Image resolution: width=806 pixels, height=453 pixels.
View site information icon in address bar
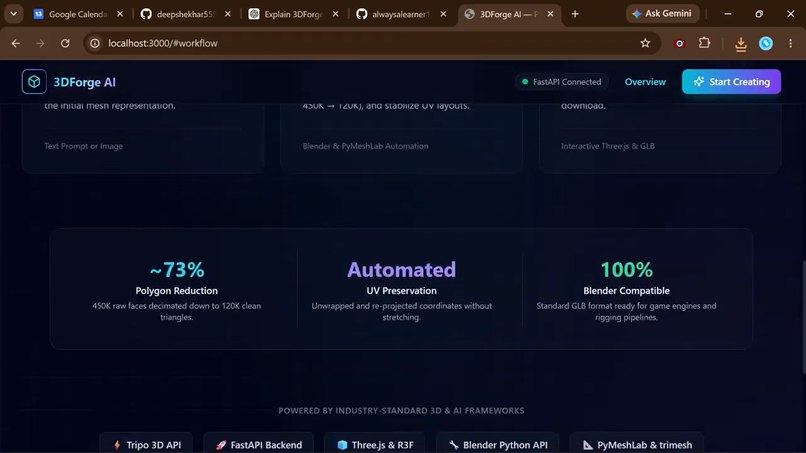[95, 43]
